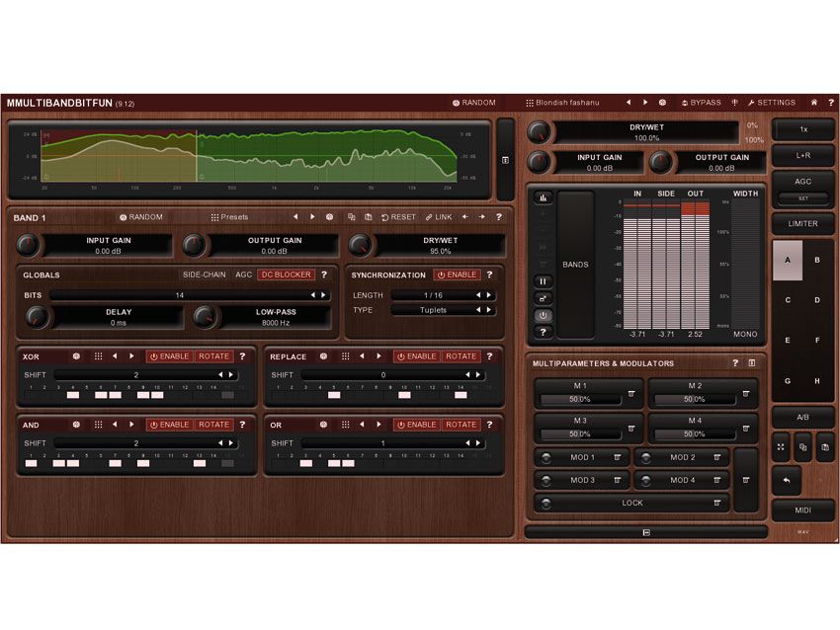Pause the level meters with pause icon
The image size is (840, 630).
543,280
